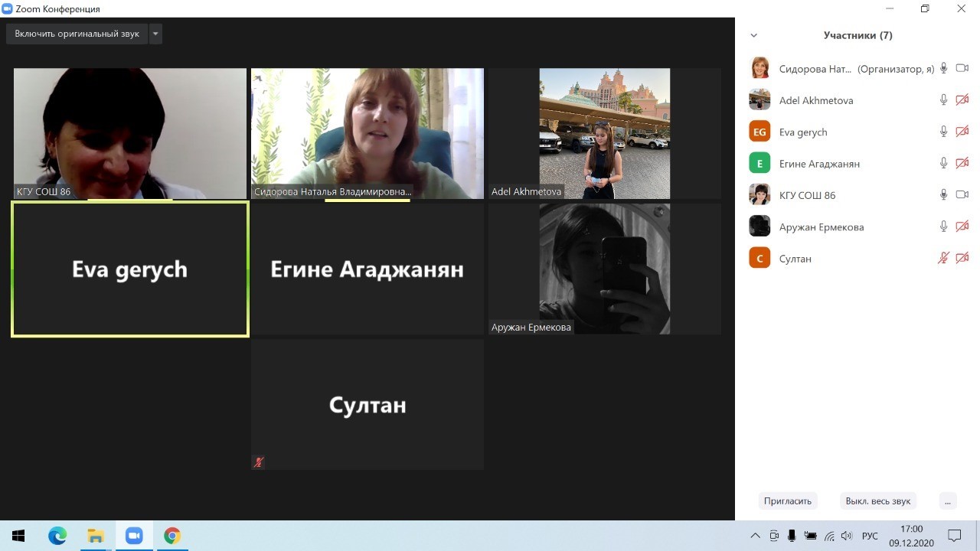The width and height of the screenshot is (980, 551).
Task: Click the Пригласить button
Action: coord(787,501)
